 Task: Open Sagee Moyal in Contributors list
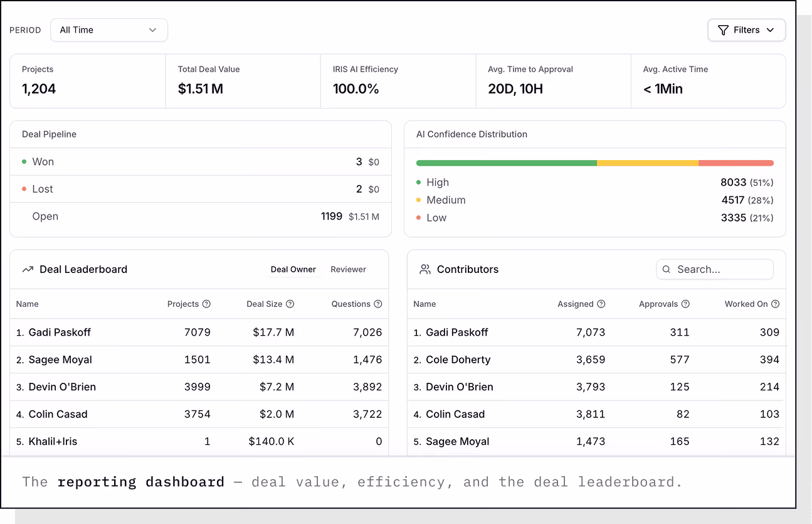458,442
